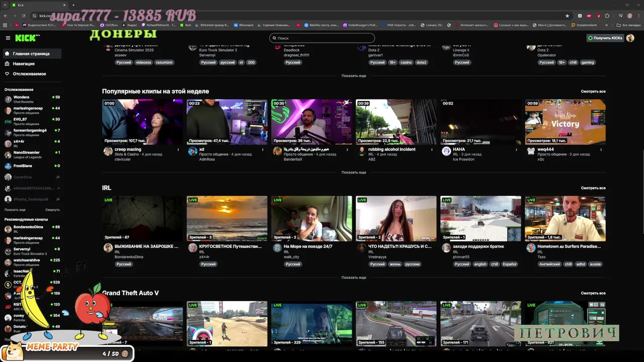The height and width of the screenshot is (362, 644).
Task: See all Grand Theft Auto V streams
Action: click(593, 293)
